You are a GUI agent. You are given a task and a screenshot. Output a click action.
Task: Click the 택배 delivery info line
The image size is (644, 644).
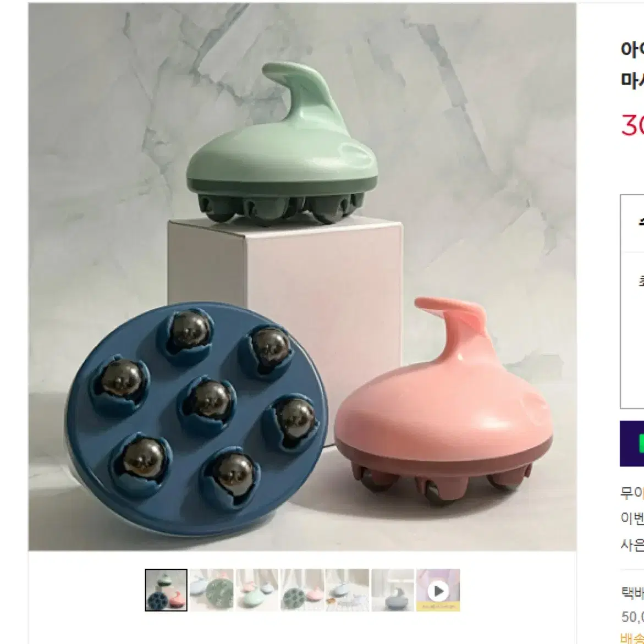[x=632, y=593]
